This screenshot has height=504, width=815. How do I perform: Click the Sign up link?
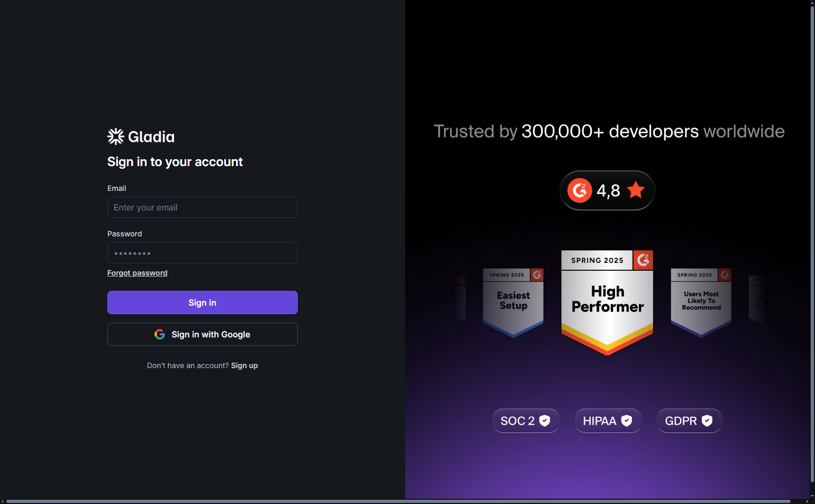(244, 365)
